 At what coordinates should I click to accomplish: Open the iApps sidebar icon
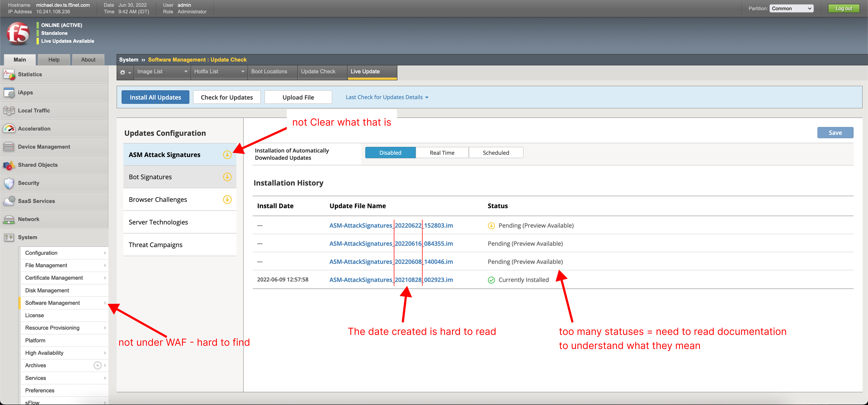click(9, 93)
